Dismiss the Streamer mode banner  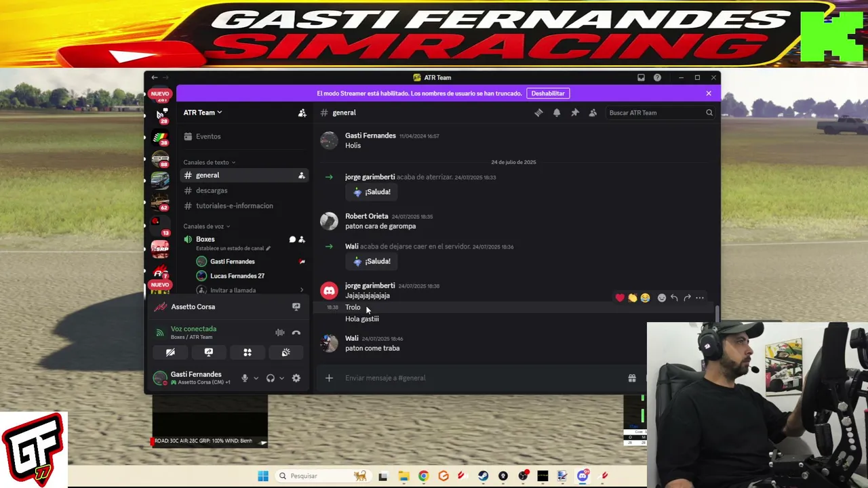pyautogui.click(x=709, y=94)
